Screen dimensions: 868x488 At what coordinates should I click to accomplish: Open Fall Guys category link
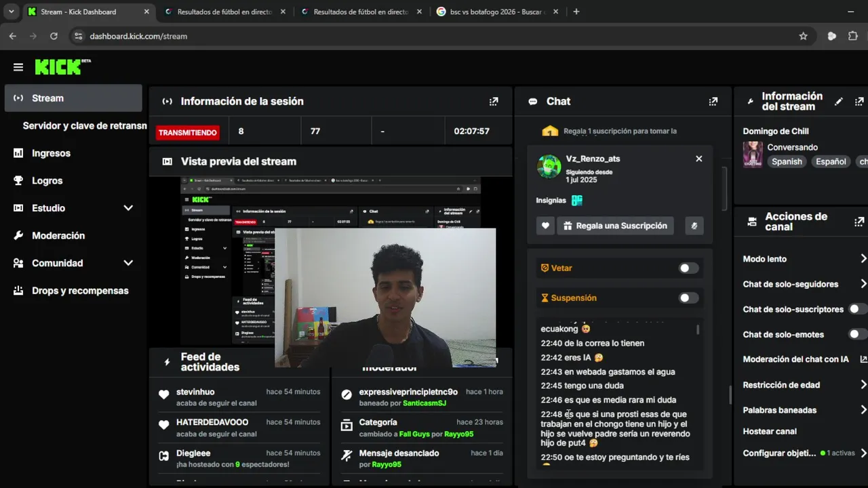414,434
